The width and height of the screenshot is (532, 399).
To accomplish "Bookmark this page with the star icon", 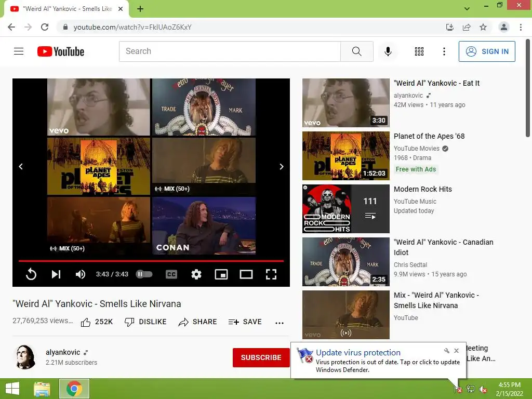I will [483, 27].
